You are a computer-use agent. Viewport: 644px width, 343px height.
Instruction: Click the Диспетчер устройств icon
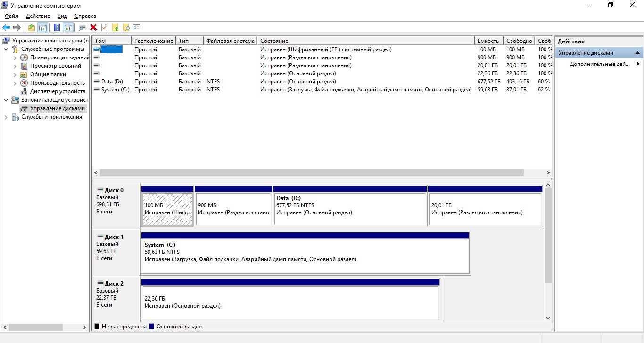[x=24, y=91]
